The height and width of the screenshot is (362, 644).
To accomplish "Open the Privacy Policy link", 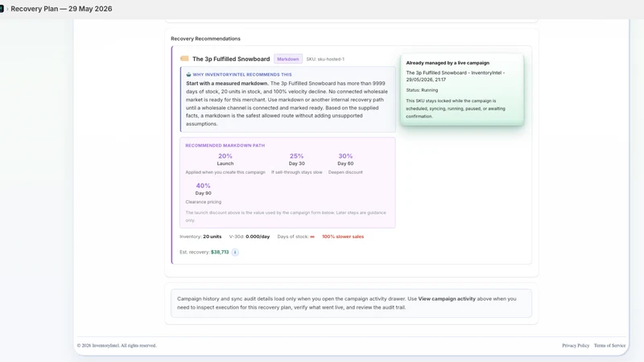I will pyautogui.click(x=576, y=346).
